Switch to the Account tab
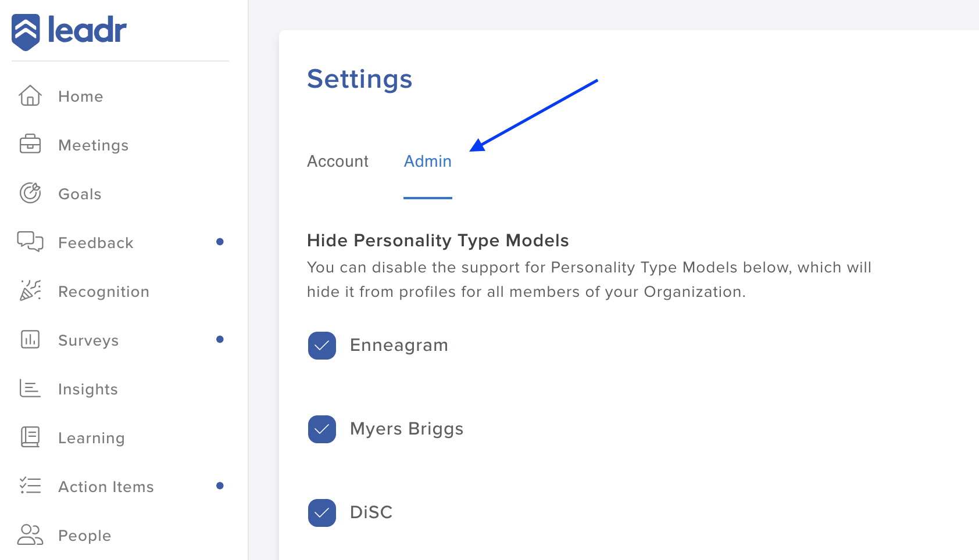The image size is (979, 560). pos(338,161)
